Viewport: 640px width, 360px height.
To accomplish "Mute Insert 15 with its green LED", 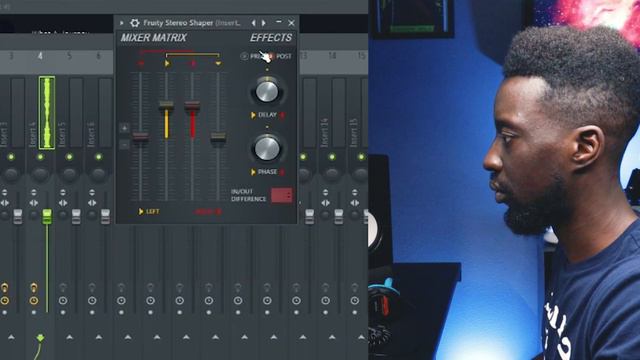I will [x=361, y=157].
